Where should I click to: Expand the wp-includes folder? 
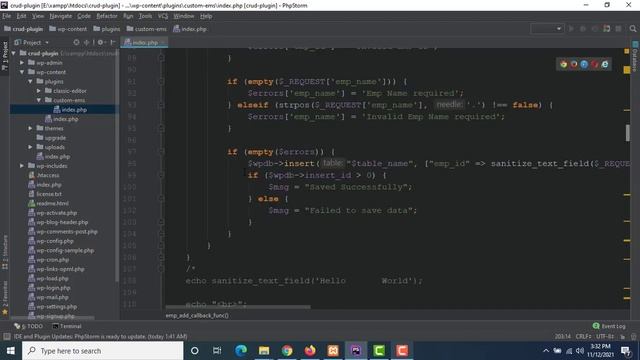click(22, 166)
